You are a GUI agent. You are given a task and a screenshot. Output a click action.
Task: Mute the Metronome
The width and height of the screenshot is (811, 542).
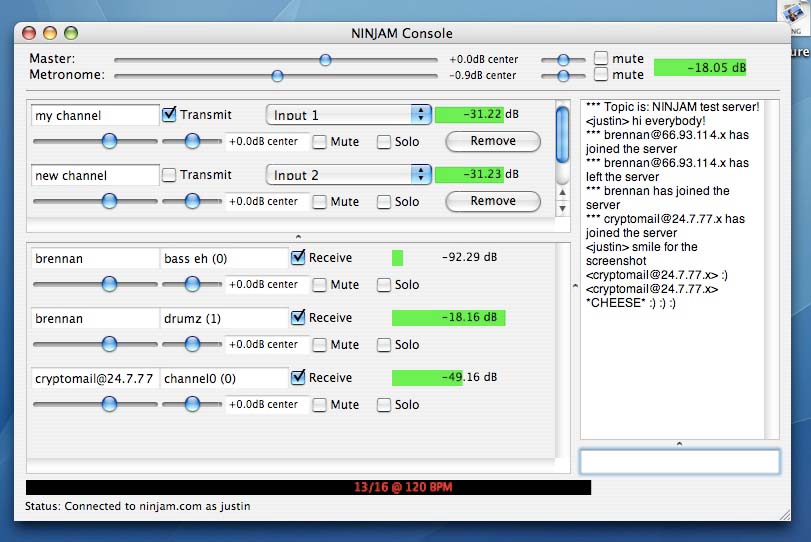[601, 75]
